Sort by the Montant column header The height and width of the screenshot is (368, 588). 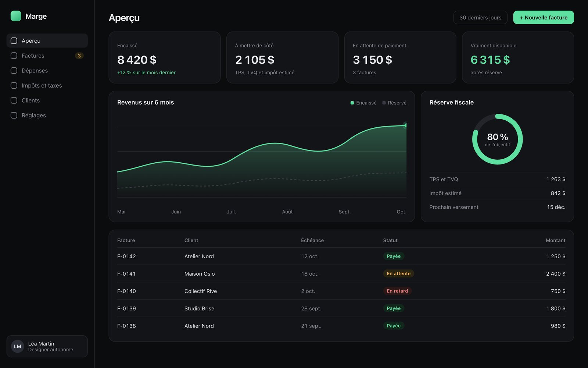coord(556,240)
